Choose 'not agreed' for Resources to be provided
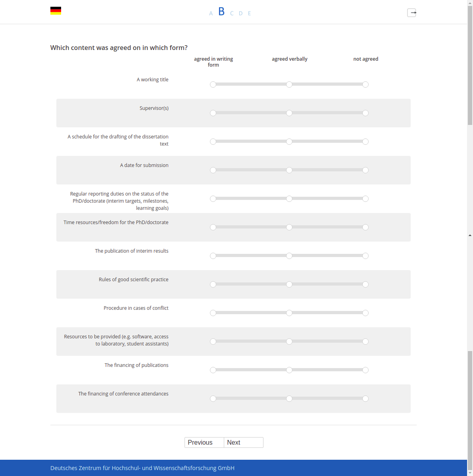The width and height of the screenshot is (473, 476). pyautogui.click(x=365, y=342)
